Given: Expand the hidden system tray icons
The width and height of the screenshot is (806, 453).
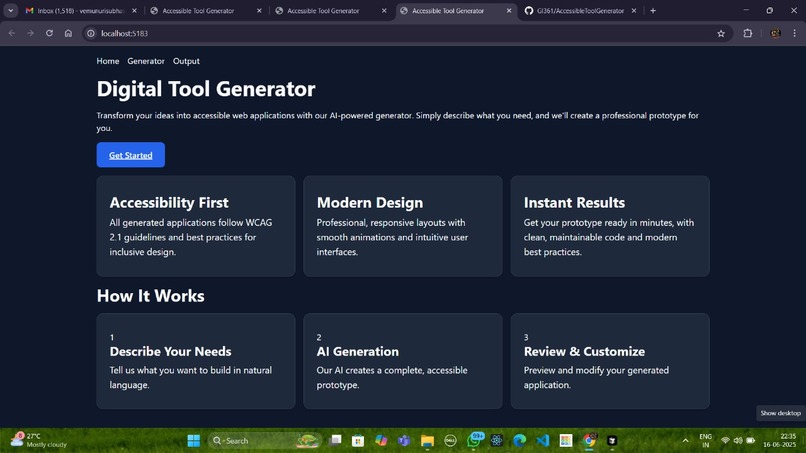Looking at the screenshot, I should [x=685, y=441].
